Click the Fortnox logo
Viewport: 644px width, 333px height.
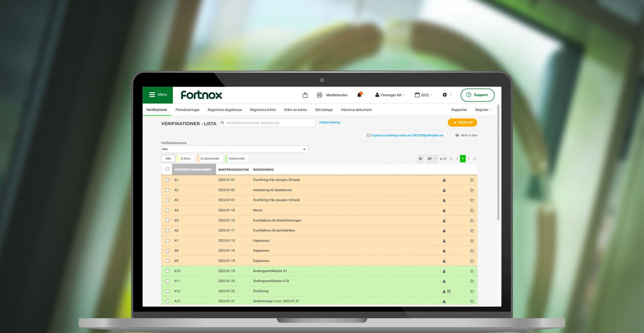[201, 95]
